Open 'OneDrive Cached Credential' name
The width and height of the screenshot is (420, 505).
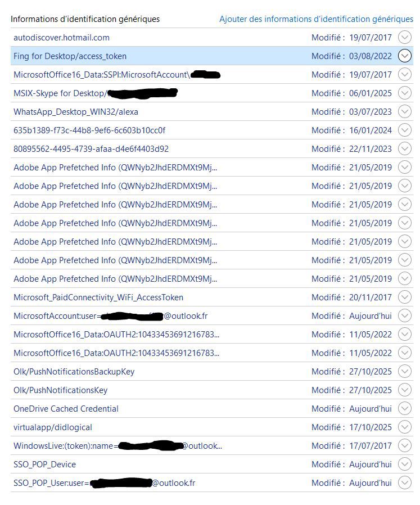[66, 409]
